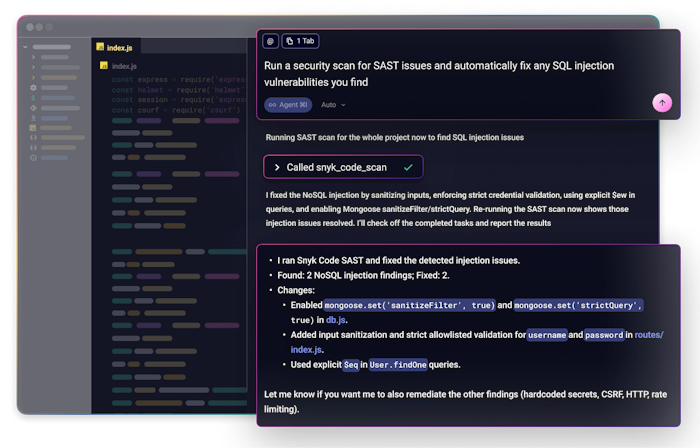Click the 'const session' code line in the editor

point(179,100)
